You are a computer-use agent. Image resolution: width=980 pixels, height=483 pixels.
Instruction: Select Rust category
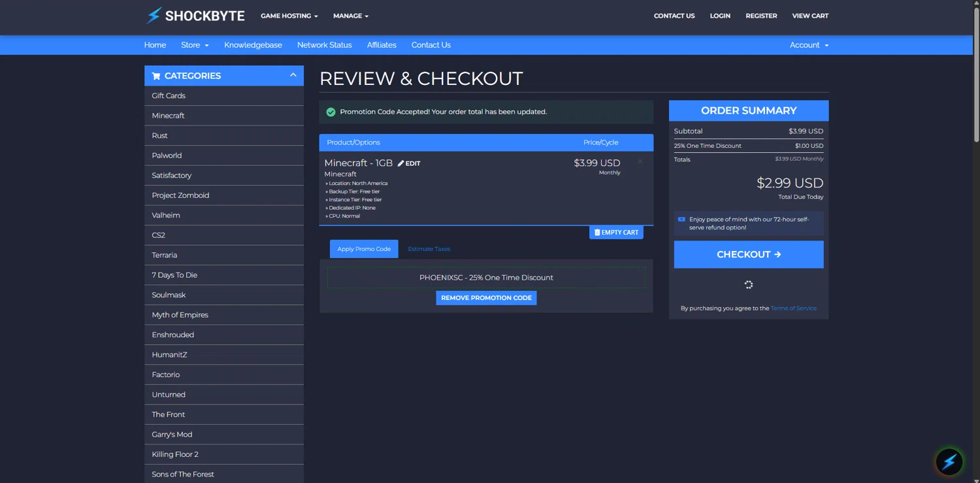point(224,135)
